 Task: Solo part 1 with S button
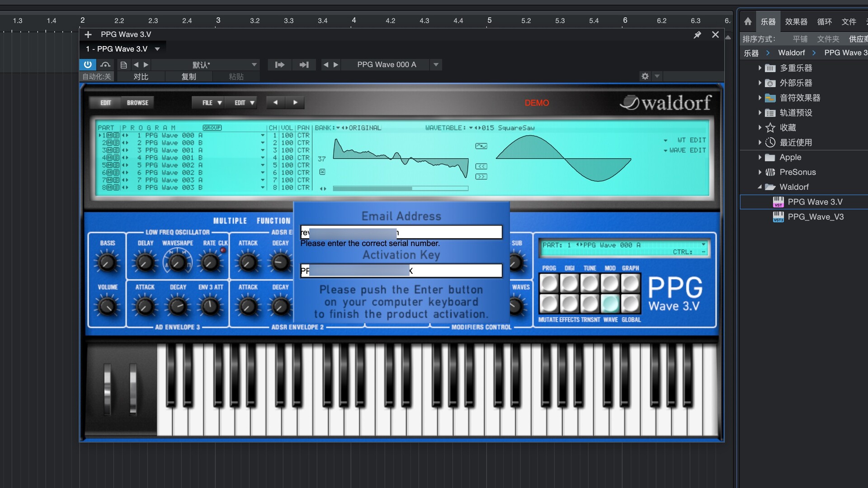point(116,135)
